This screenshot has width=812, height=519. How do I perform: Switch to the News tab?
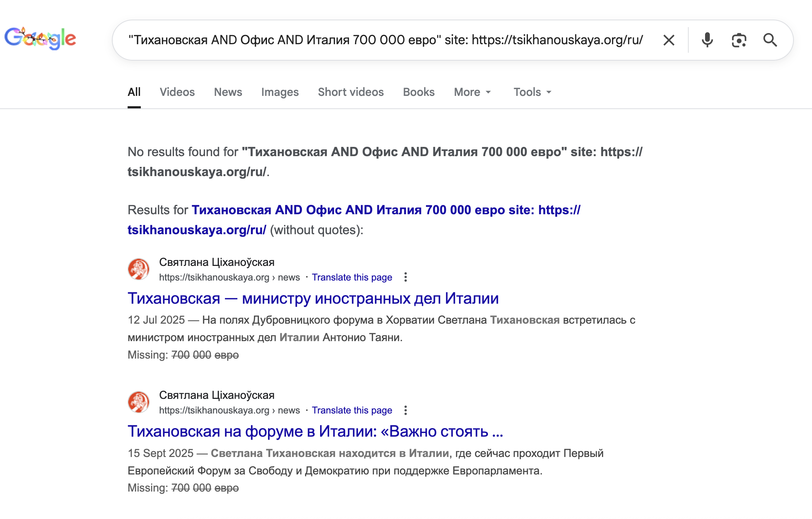click(228, 92)
